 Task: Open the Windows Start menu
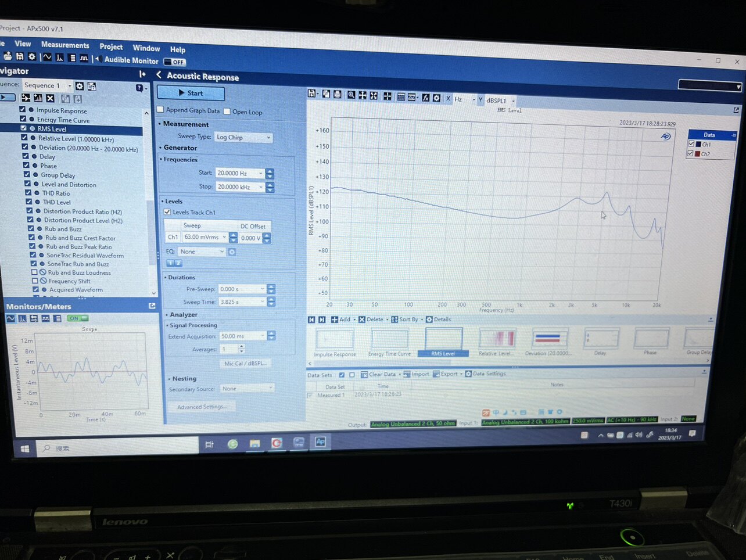[25, 448]
